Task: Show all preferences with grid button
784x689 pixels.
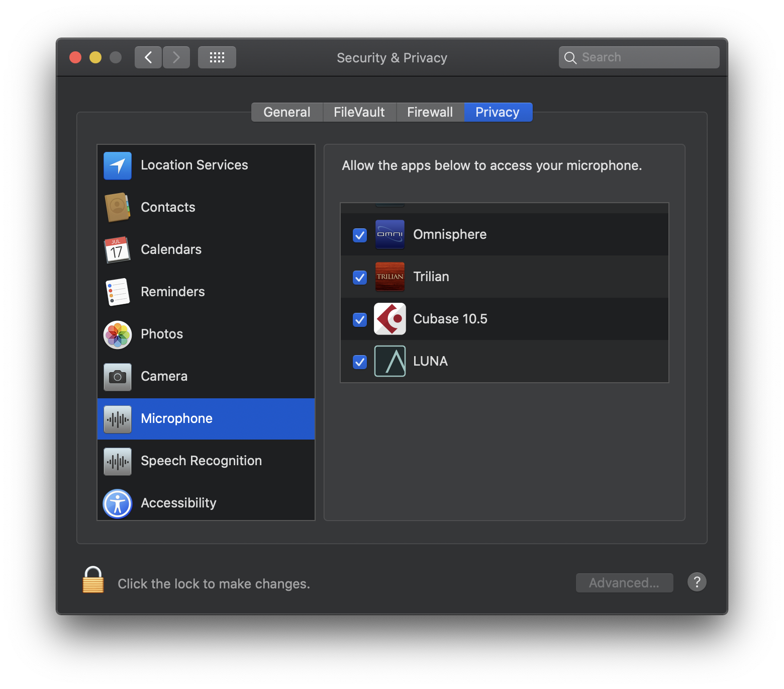Action: coord(217,57)
